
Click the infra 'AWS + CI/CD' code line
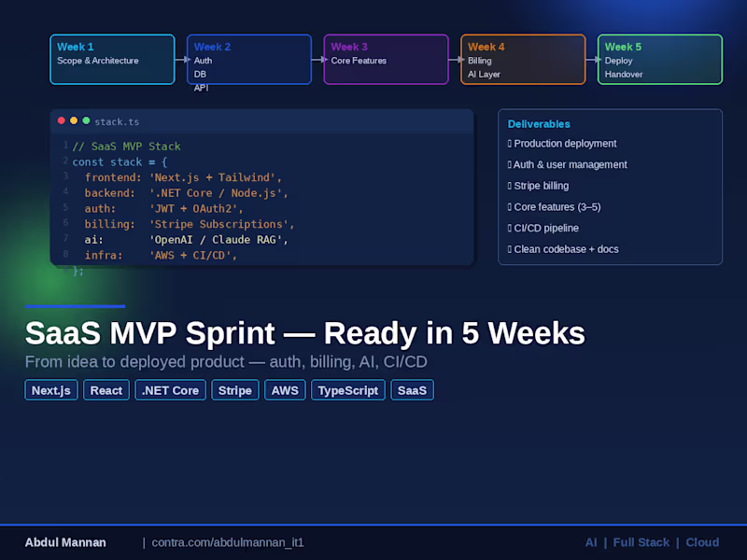point(161,255)
